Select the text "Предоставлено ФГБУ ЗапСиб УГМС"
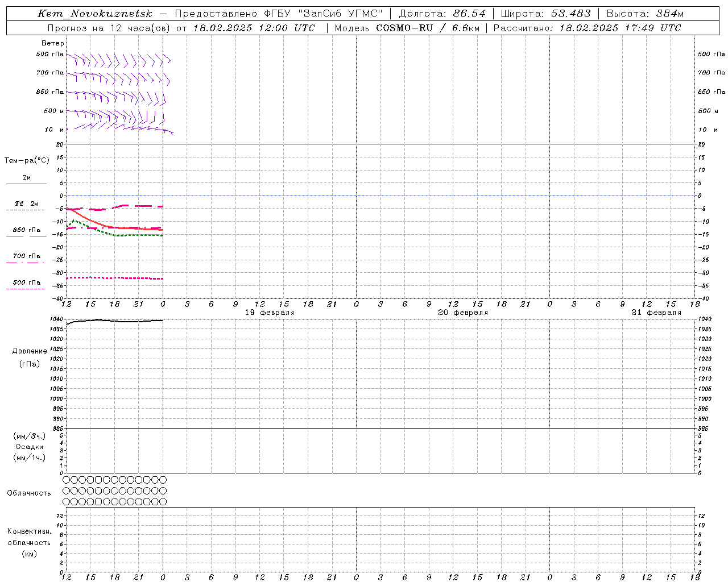The image size is (728, 582). (279, 14)
